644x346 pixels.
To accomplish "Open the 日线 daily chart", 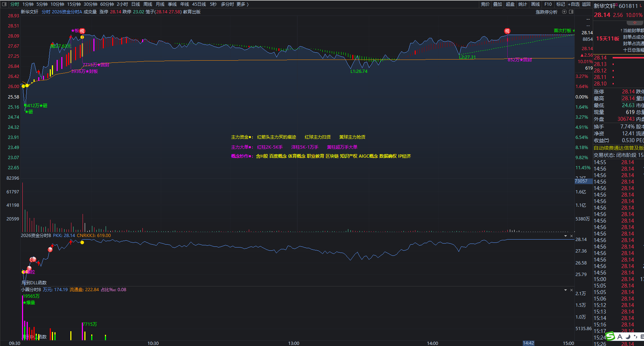I will [136, 4].
